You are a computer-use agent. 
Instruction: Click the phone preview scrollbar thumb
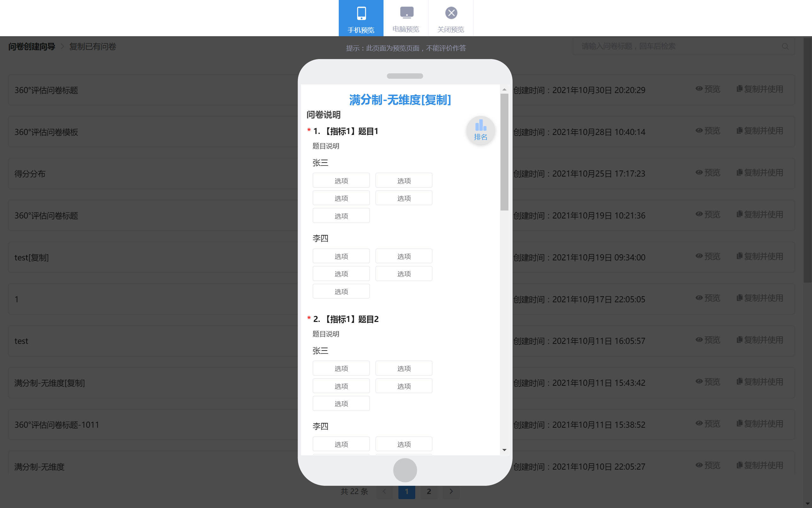(x=504, y=152)
